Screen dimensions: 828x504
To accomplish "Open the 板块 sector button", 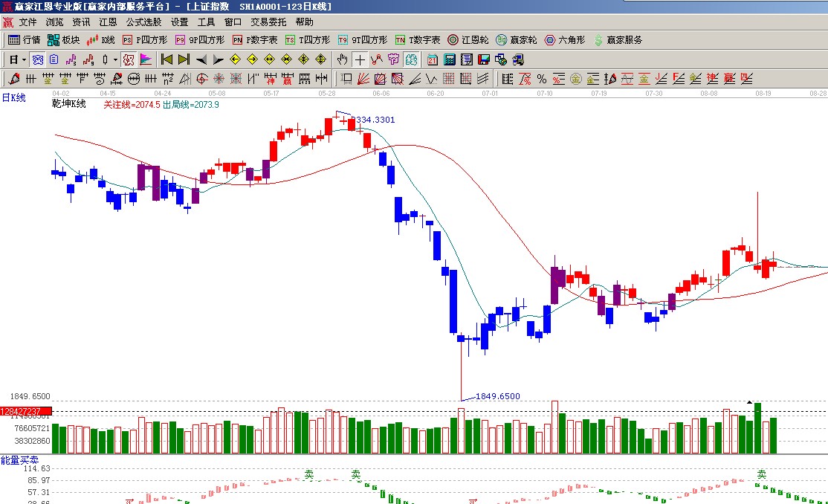I will 64,40.
